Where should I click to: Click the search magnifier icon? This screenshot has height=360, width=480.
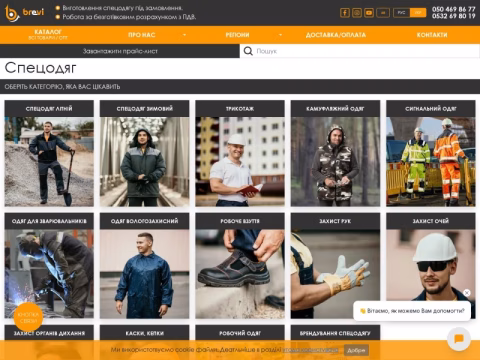pyautogui.click(x=248, y=51)
